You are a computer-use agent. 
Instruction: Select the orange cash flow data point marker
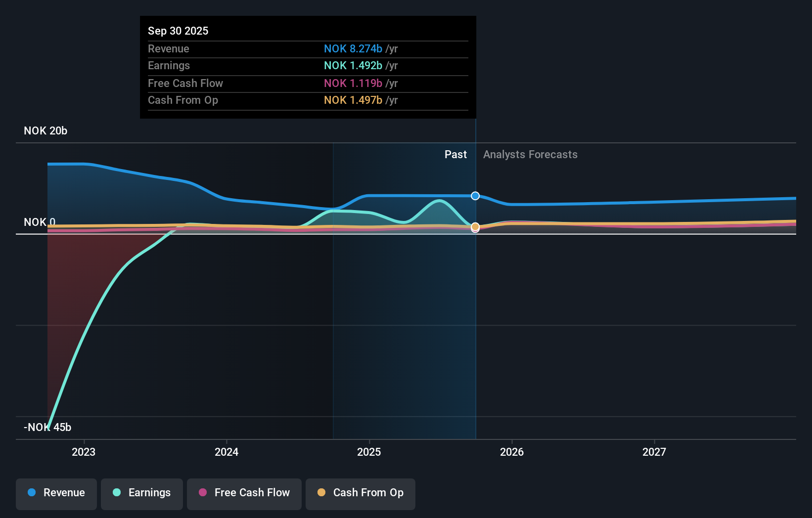(x=475, y=226)
